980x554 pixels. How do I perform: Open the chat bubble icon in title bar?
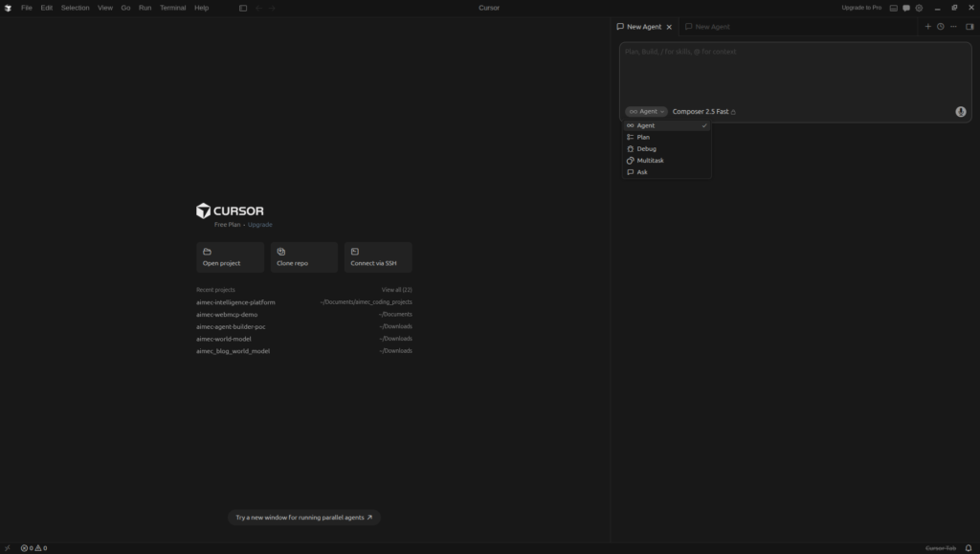[906, 8]
